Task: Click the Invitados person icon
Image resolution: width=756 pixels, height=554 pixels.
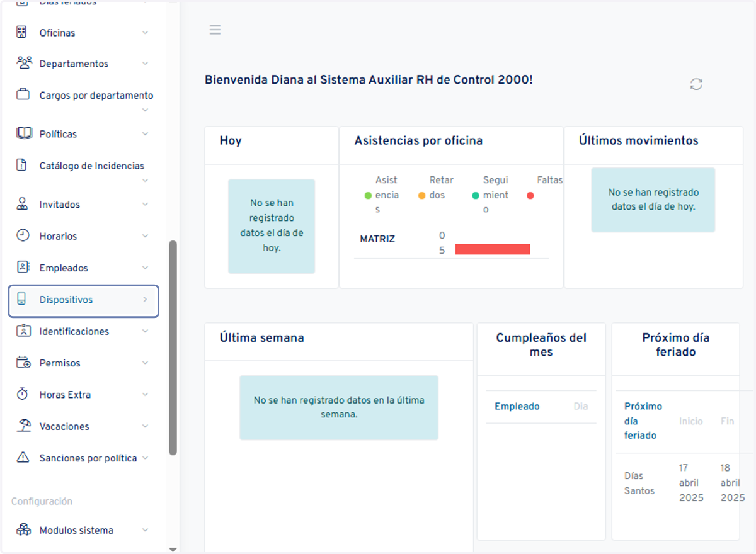Action: coord(23,204)
